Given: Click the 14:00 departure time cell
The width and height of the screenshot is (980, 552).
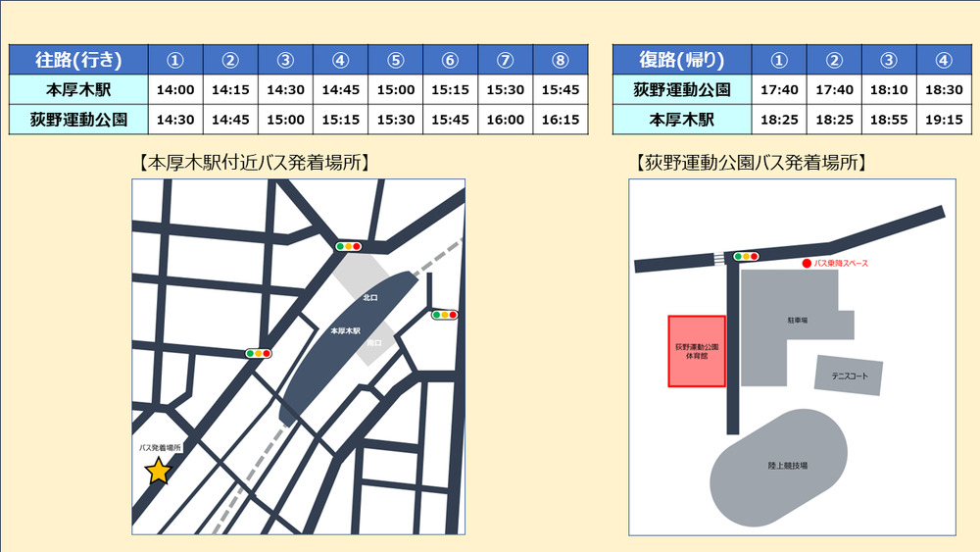Looking at the screenshot, I should point(175,90).
